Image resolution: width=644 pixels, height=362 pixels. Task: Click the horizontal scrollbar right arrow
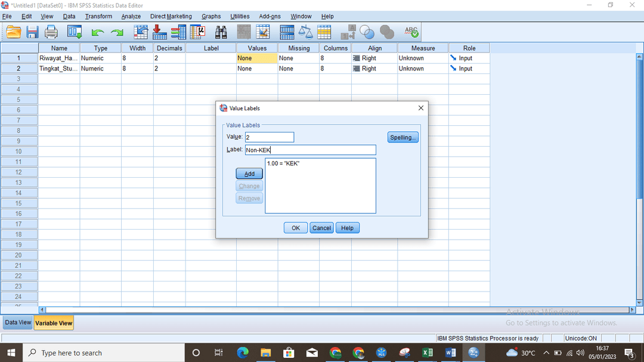tap(632, 310)
